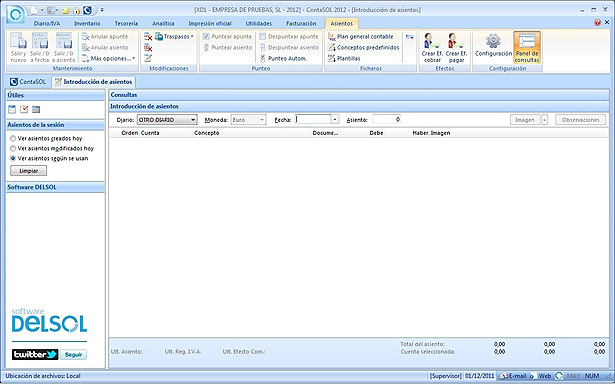Click the Seguir Twitter button
This screenshot has width=615, height=384.
tap(73, 355)
